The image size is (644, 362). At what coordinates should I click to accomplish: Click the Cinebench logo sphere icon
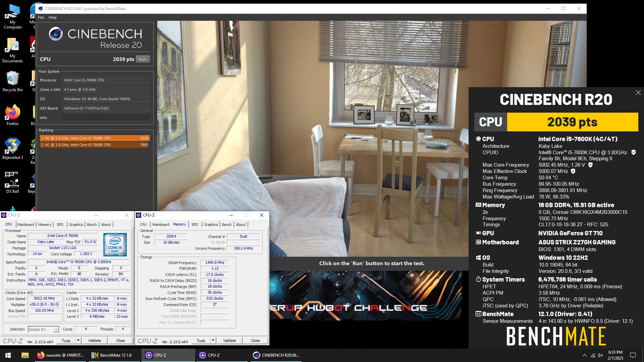(56, 34)
